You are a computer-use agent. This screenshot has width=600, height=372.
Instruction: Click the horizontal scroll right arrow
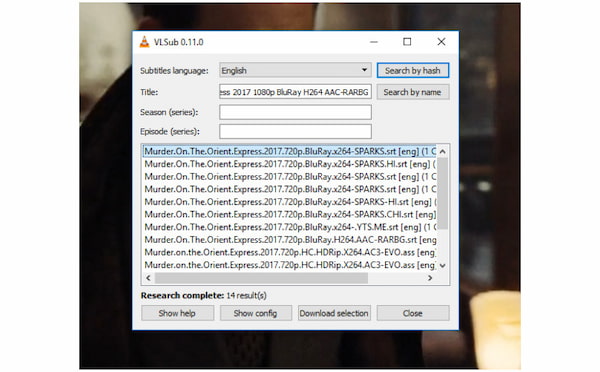(x=430, y=278)
